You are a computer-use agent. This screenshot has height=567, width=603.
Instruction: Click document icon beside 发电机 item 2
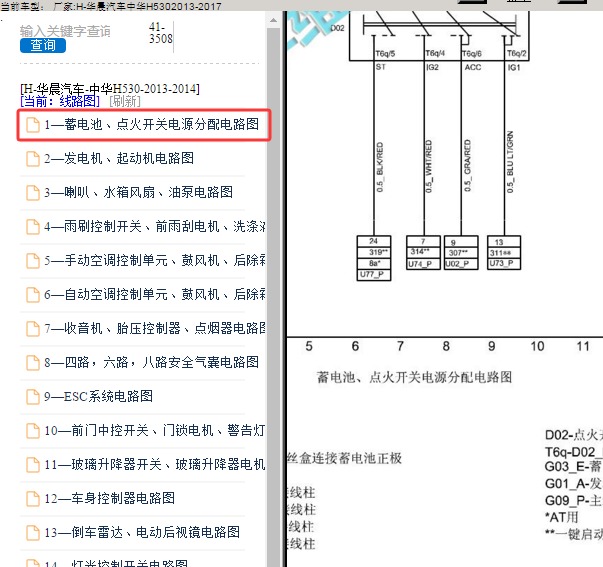tap(33, 159)
